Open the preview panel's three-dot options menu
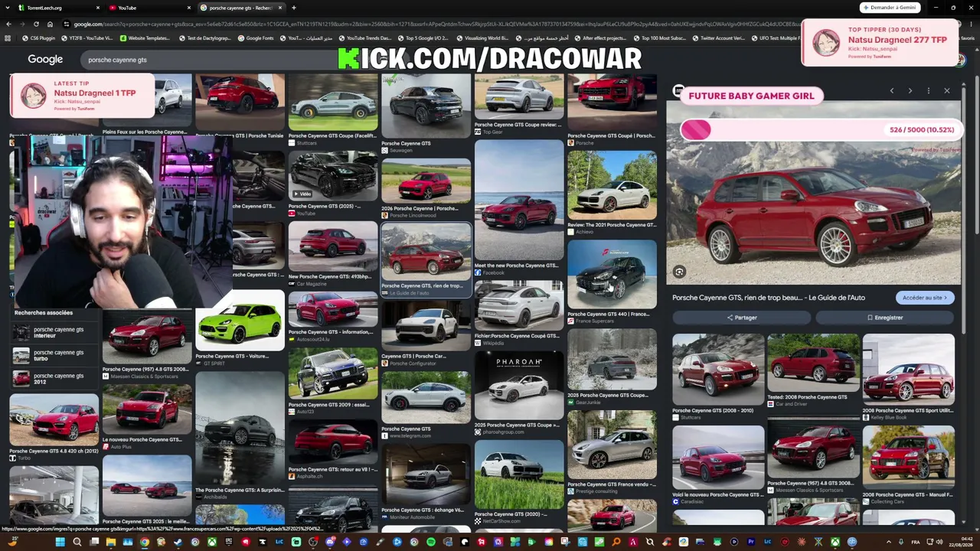 tap(928, 91)
